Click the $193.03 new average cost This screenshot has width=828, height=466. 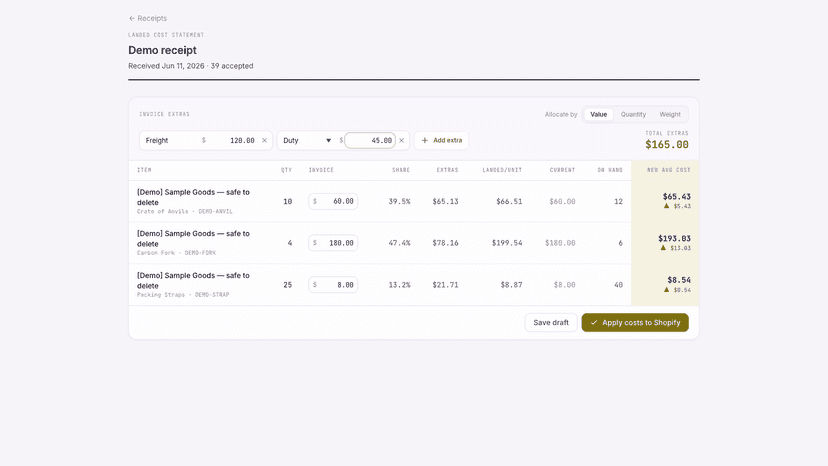674,238
